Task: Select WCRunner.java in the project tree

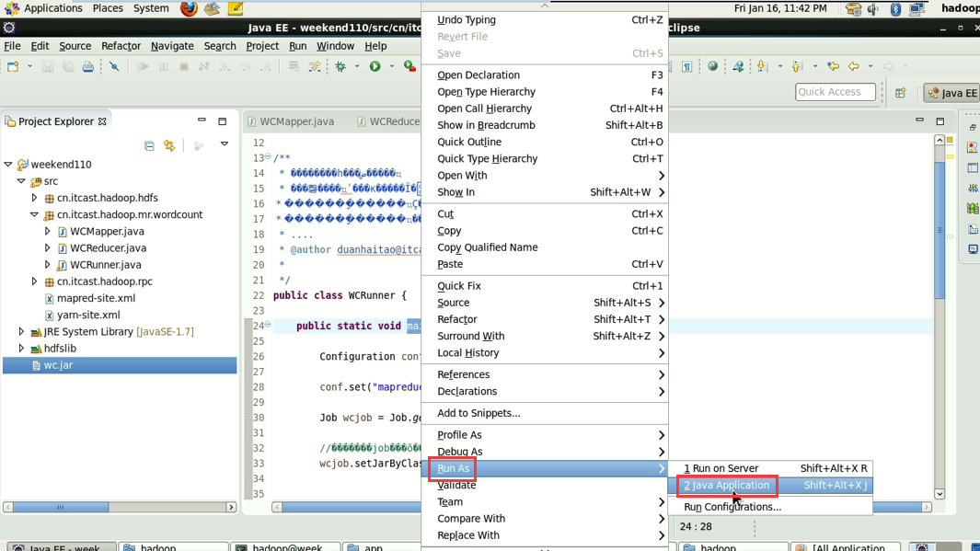Action: 106,265
